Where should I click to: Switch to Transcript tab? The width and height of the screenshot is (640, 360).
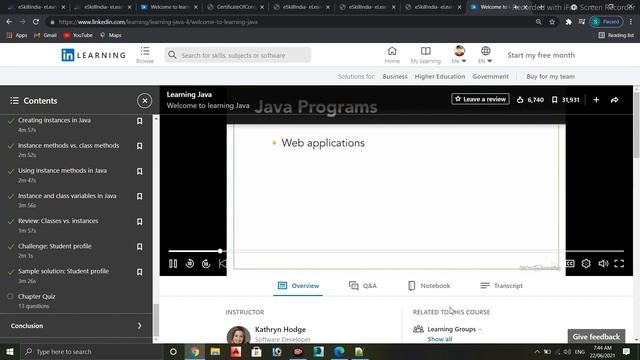tap(501, 286)
